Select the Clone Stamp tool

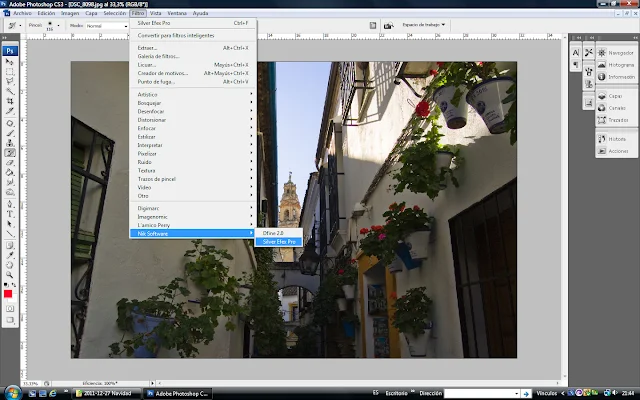10,143
